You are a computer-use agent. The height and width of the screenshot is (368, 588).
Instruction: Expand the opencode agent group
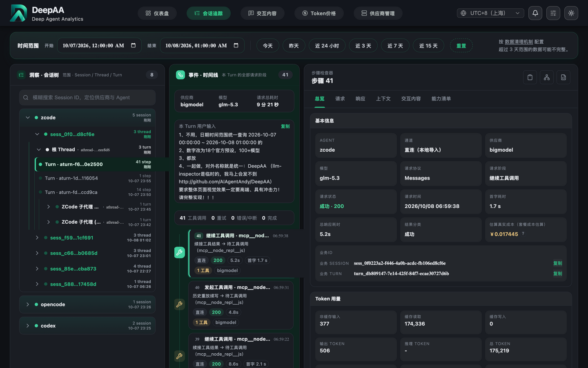click(x=28, y=305)
